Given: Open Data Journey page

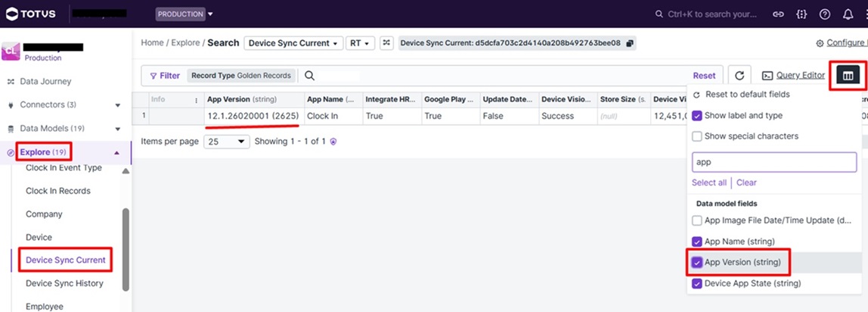Looking at the screenshot, I should (x=45, y=82).
